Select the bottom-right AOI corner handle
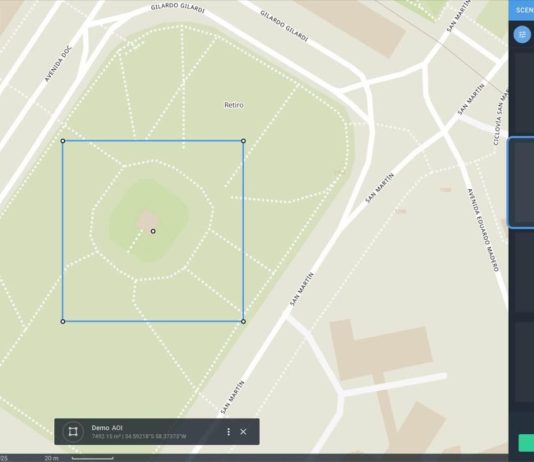 coord(243,321)
